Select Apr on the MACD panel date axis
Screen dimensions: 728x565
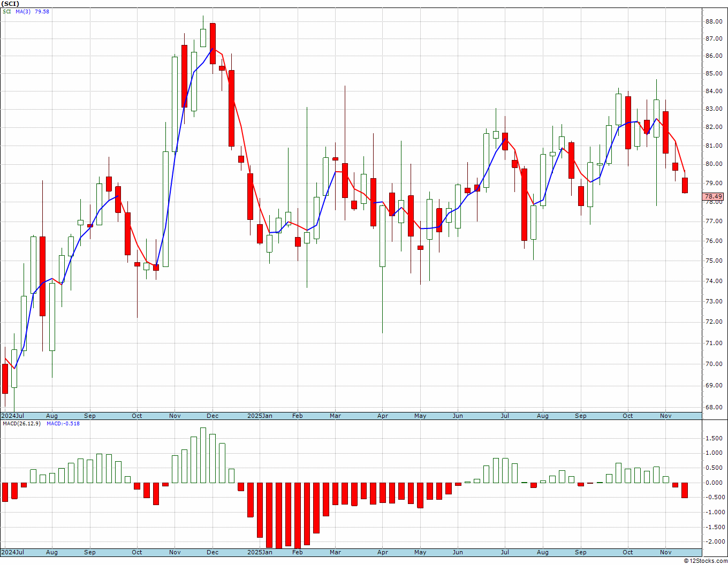click(x=383, y=552)
